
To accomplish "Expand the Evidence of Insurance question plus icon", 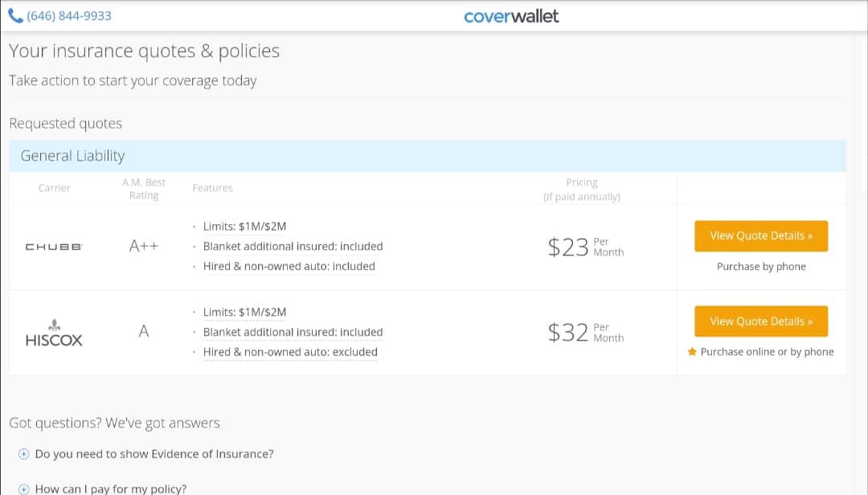I will [24, 454].
